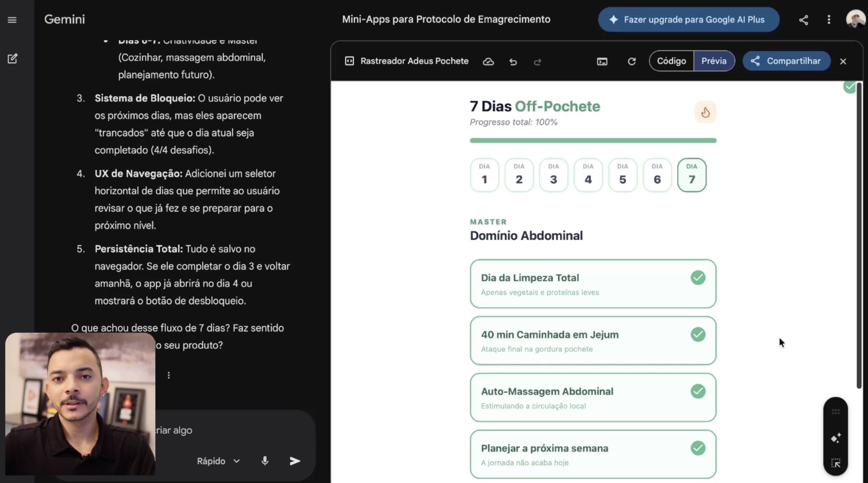Activate microphone voice input
Screen dimensions: 868x483
[265, 461]
